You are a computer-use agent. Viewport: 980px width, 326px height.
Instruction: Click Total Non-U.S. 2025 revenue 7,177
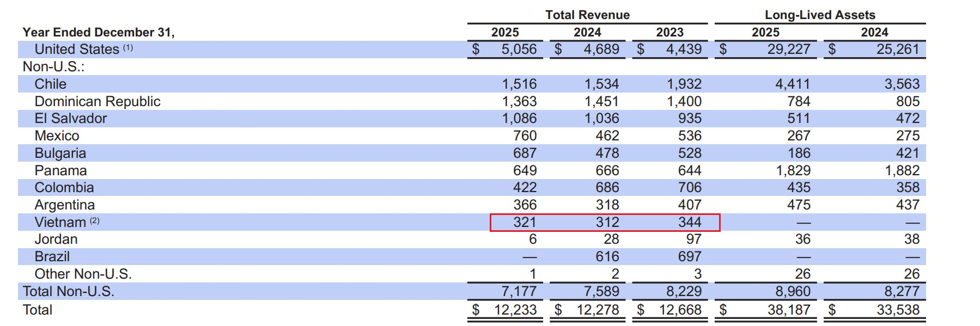[x=519, y=291]
